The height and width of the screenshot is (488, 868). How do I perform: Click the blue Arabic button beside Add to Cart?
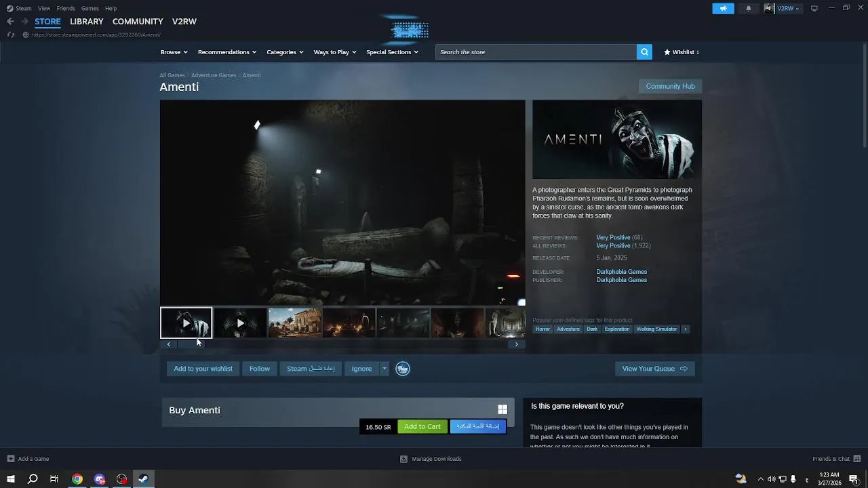click(478, 426)
